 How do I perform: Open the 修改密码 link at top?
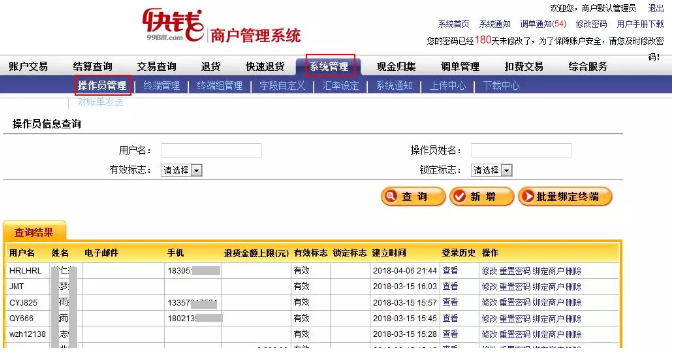pyautogui.click(x=591, y=24)
